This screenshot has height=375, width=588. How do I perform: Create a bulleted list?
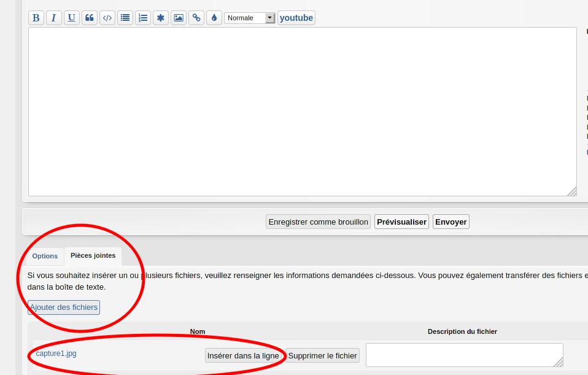125,18
